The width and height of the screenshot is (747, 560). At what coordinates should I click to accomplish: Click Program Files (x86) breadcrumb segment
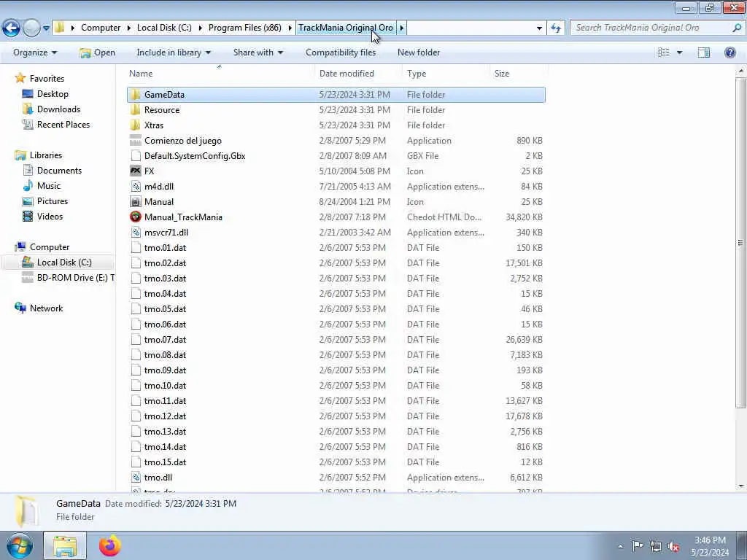245,28
